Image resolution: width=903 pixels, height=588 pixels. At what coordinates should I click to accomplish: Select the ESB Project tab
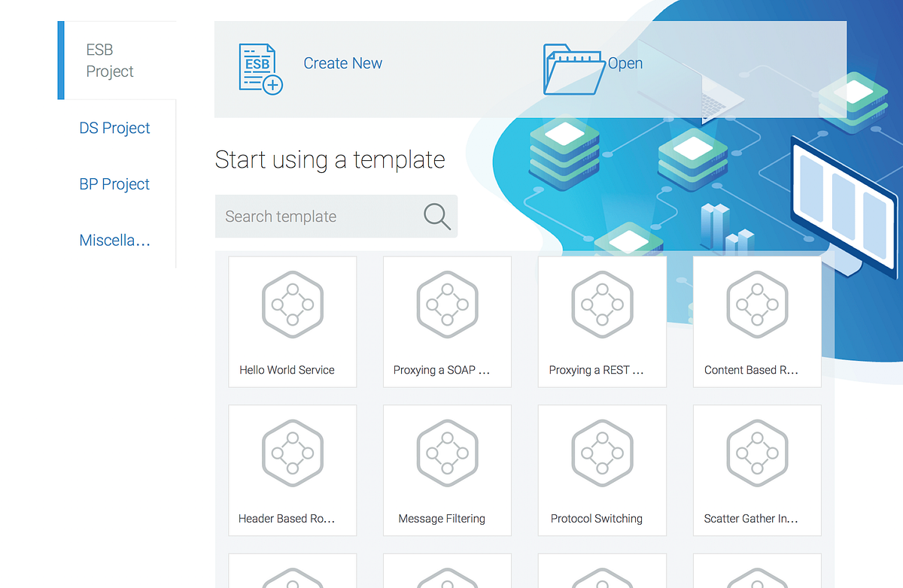(110, 60)
